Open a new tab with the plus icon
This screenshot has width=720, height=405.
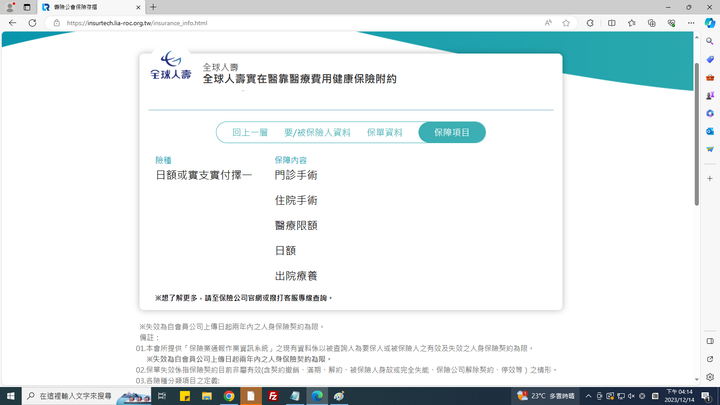(153, 7)
